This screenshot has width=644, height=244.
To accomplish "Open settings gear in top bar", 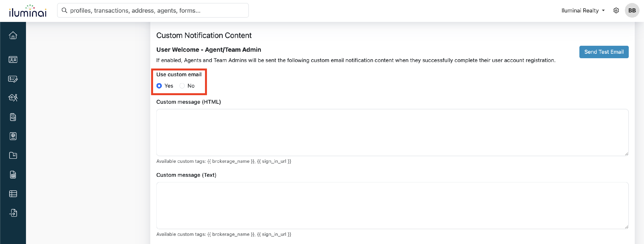I will [616, 11].
